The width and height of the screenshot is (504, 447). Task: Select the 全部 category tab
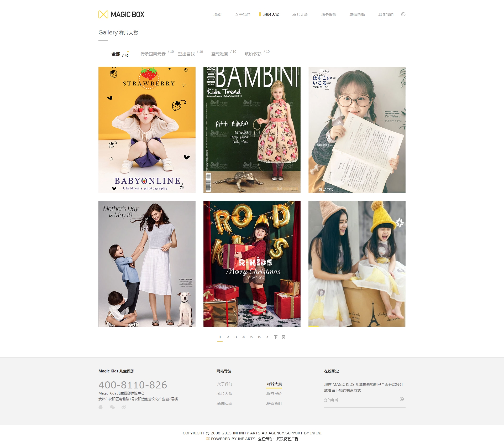[x=116, y=54]
